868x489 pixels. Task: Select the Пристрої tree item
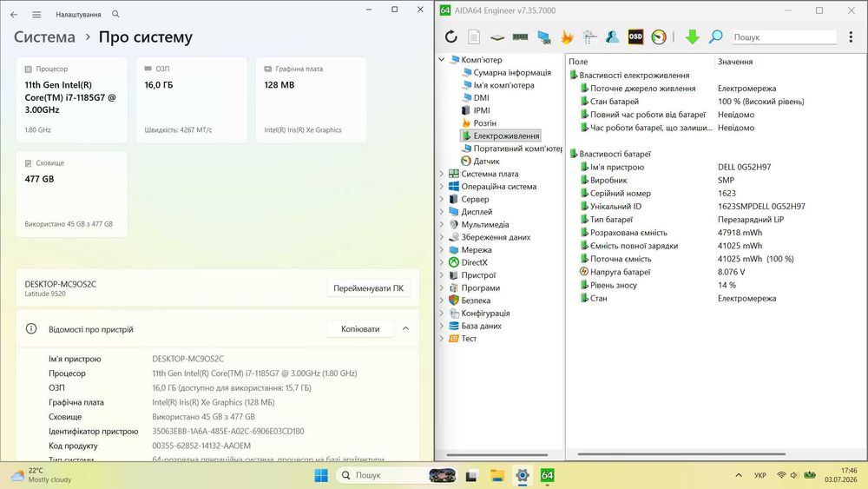point(478,275)
